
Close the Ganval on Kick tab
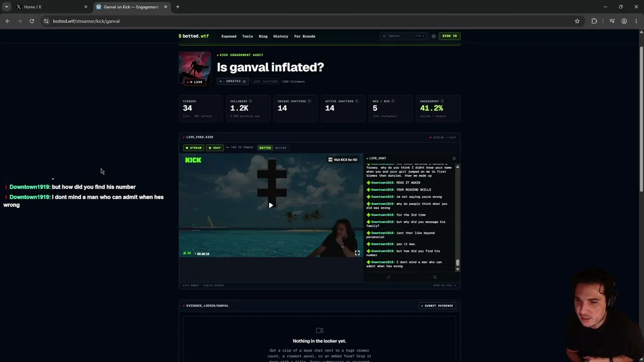(166, 7)
